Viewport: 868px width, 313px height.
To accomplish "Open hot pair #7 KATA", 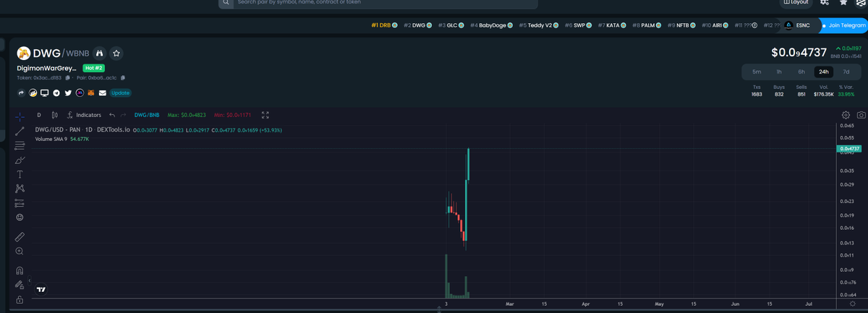I will click(x=613, y=25).
